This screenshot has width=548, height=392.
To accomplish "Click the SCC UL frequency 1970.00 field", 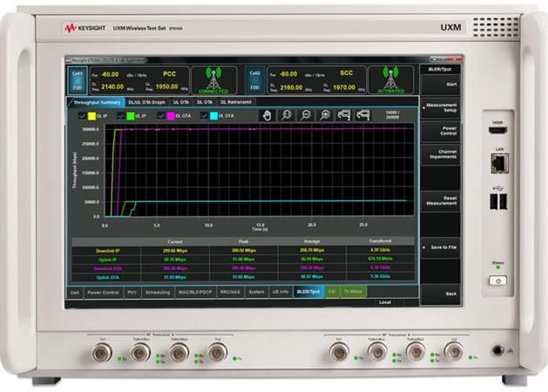I will point(344,87).
